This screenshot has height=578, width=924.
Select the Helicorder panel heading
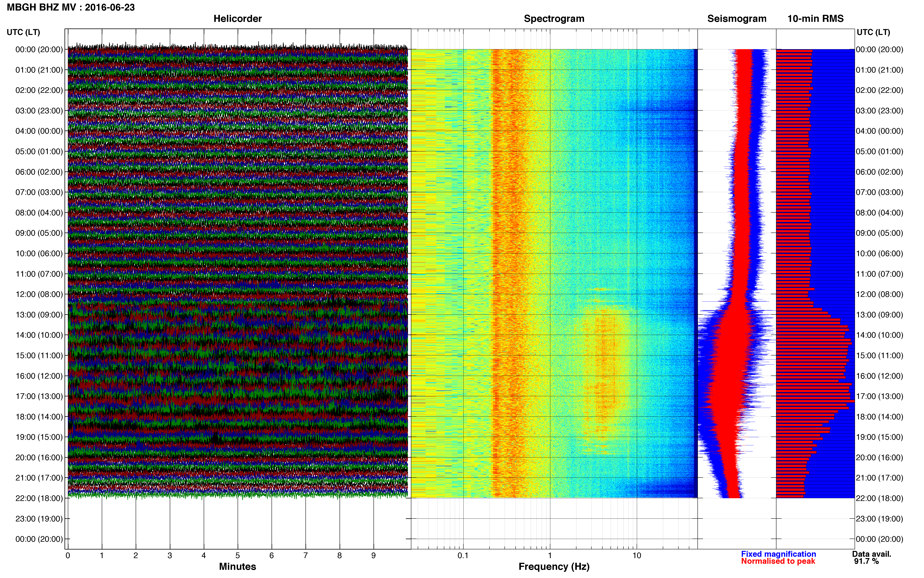(238, 19)
